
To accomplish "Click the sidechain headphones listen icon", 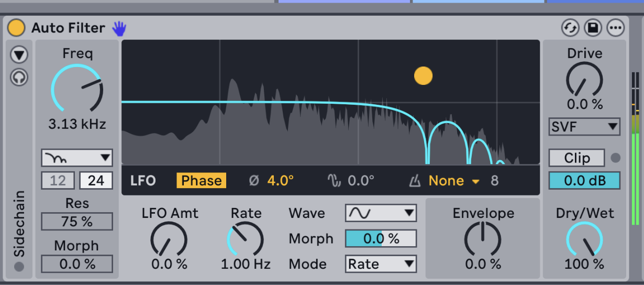I will [x=19, y=78].
